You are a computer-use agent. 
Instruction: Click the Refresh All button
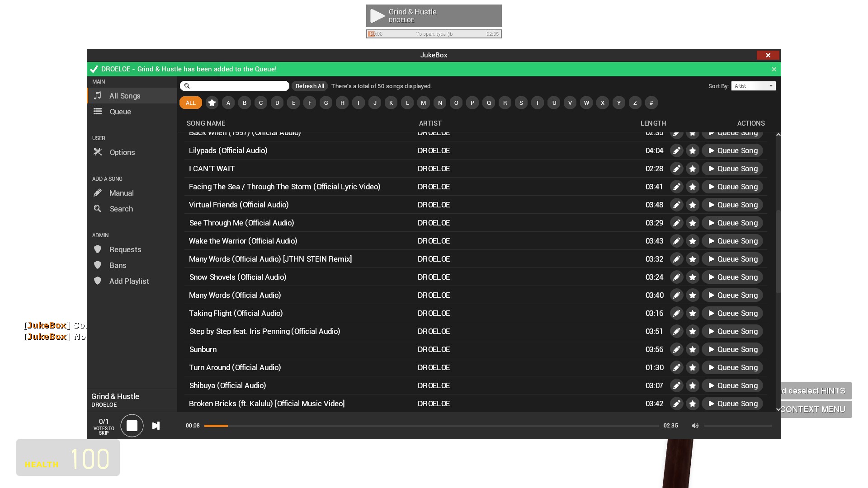tap(310, 86)
